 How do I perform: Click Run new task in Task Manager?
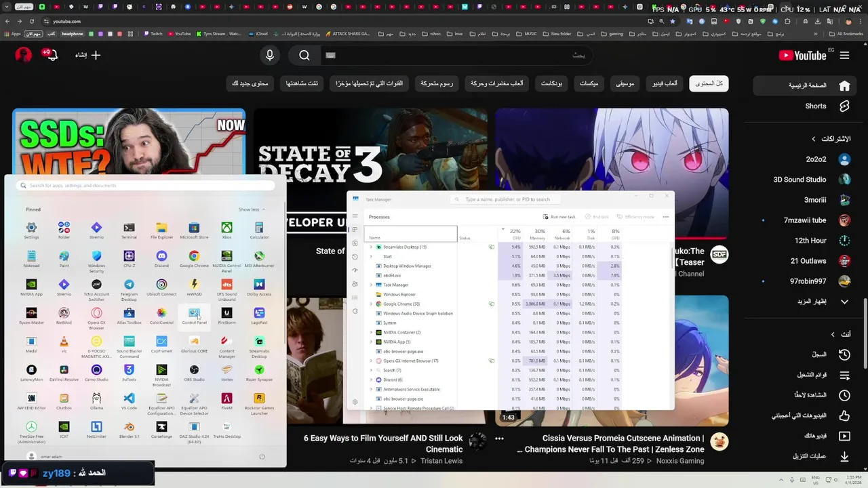[x=559, y=216]
